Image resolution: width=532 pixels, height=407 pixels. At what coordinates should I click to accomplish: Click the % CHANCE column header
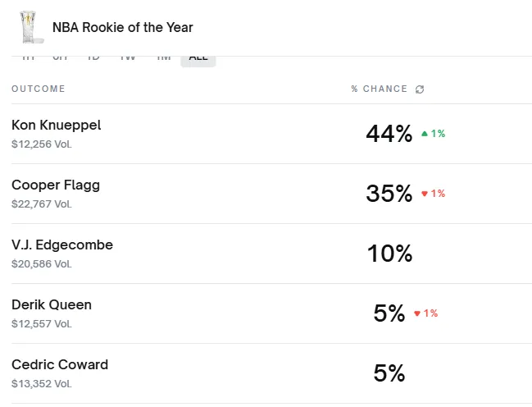(x=379, y=89)
